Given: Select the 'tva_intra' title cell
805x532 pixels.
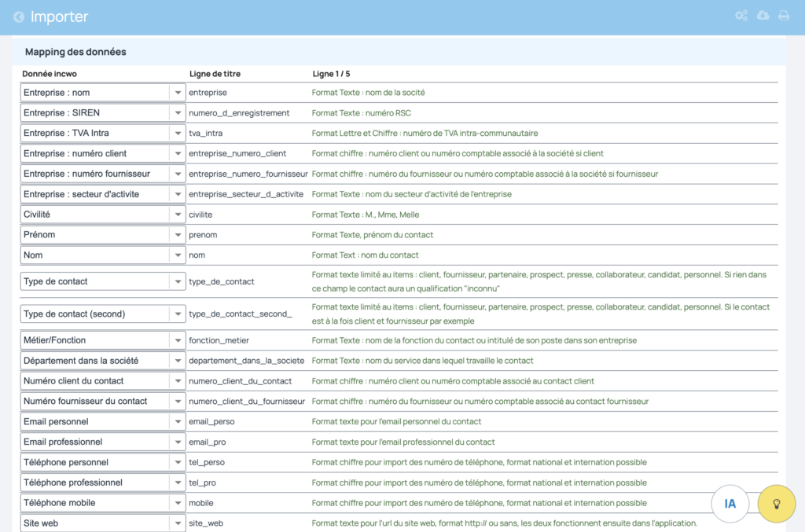Looking at the screenshot, I should 206,134.
